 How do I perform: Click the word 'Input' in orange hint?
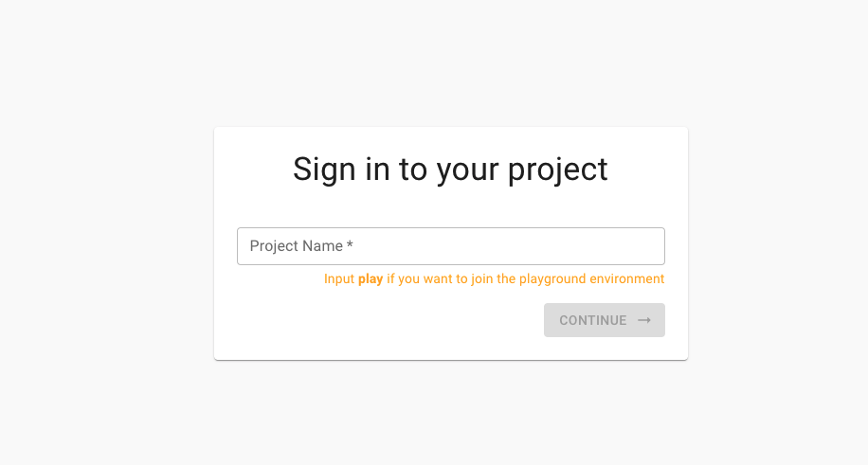339,279
